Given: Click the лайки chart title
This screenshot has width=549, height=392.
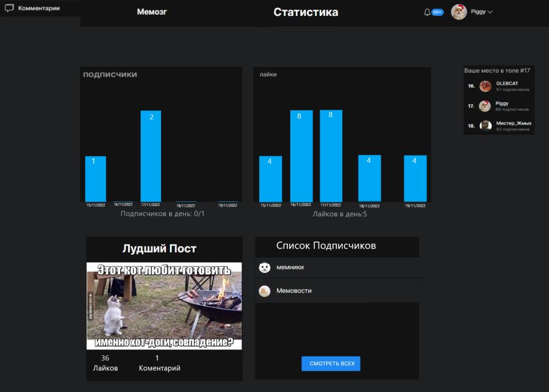Looking at the screenshot, I should click(268, 74).
